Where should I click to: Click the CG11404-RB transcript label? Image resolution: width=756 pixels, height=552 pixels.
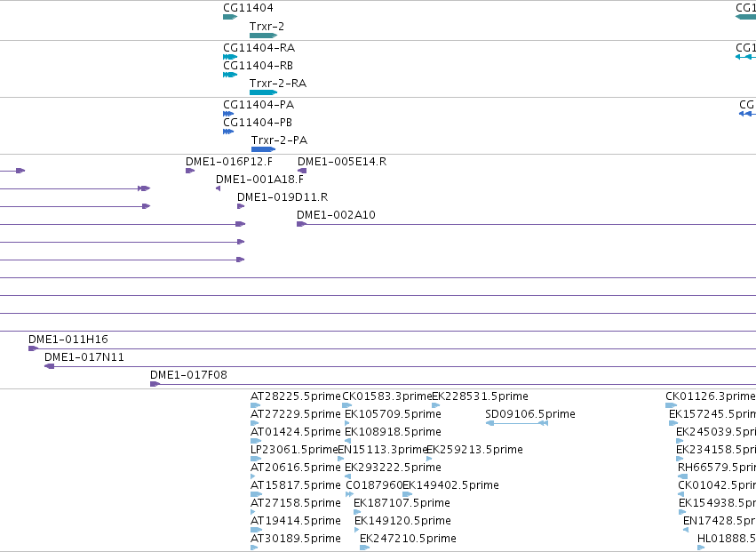tap(258, 66)
